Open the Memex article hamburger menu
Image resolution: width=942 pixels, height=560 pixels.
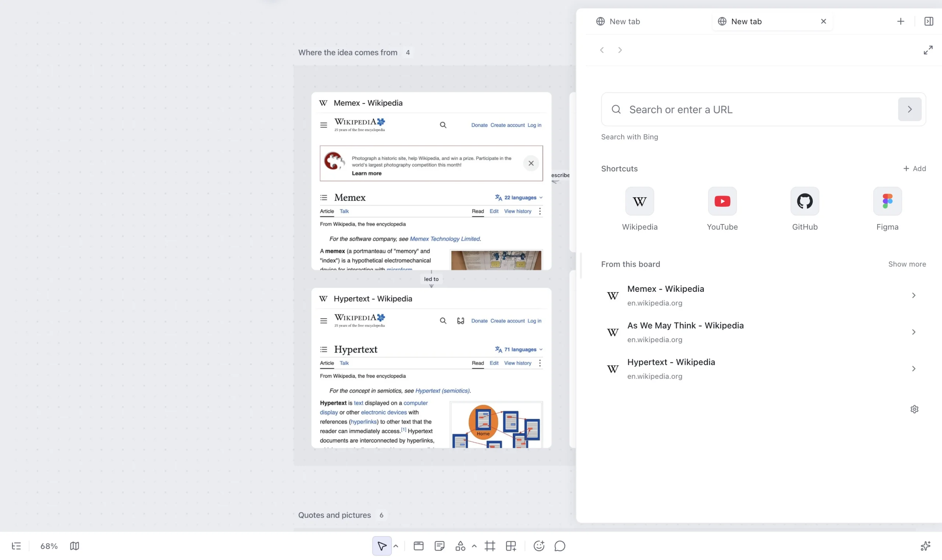point(323,125)
